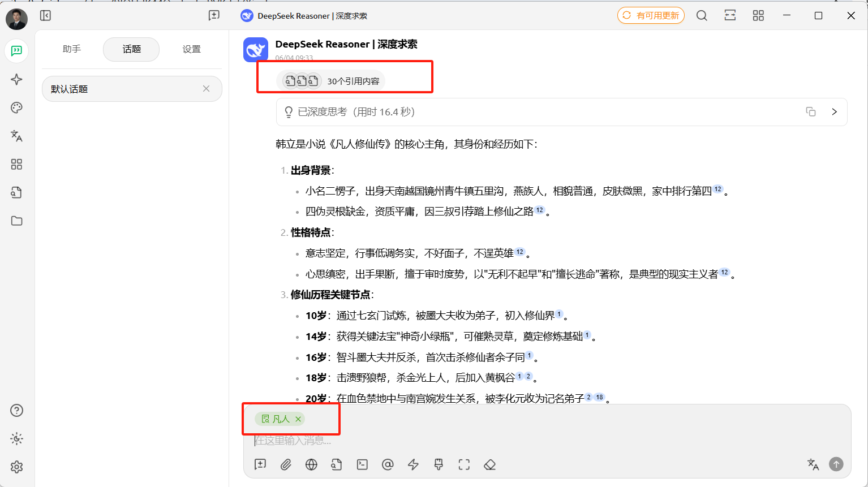The image size is (868, 487).
Task: Open the MCP server terminal icon
Action: (x=362, y=464)
